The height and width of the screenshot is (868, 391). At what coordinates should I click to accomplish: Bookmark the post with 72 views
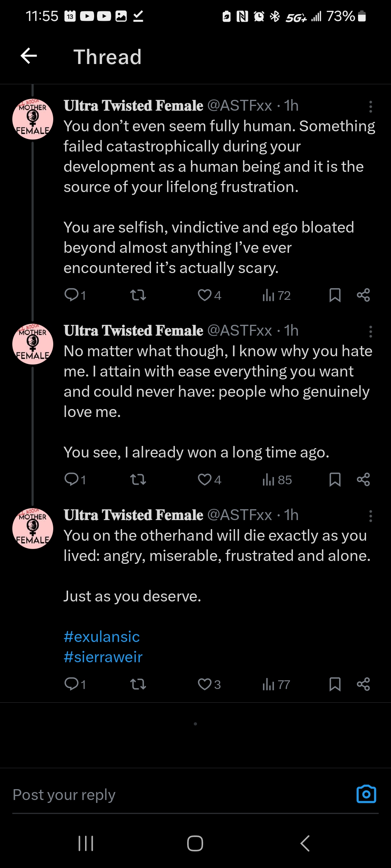click(335, 295)
